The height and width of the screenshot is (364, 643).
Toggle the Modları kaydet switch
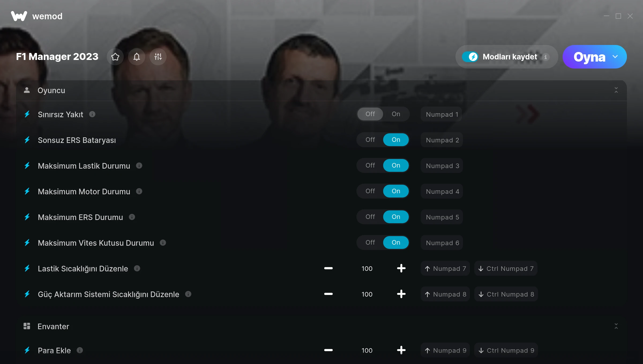coord(470,57)
